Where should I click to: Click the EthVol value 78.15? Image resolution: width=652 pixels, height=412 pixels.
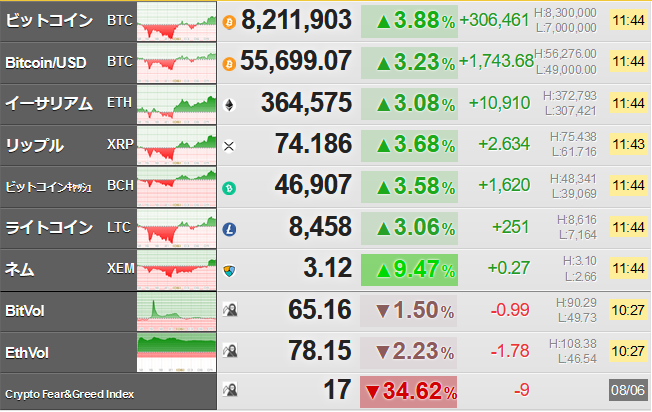tap(320, 350)
